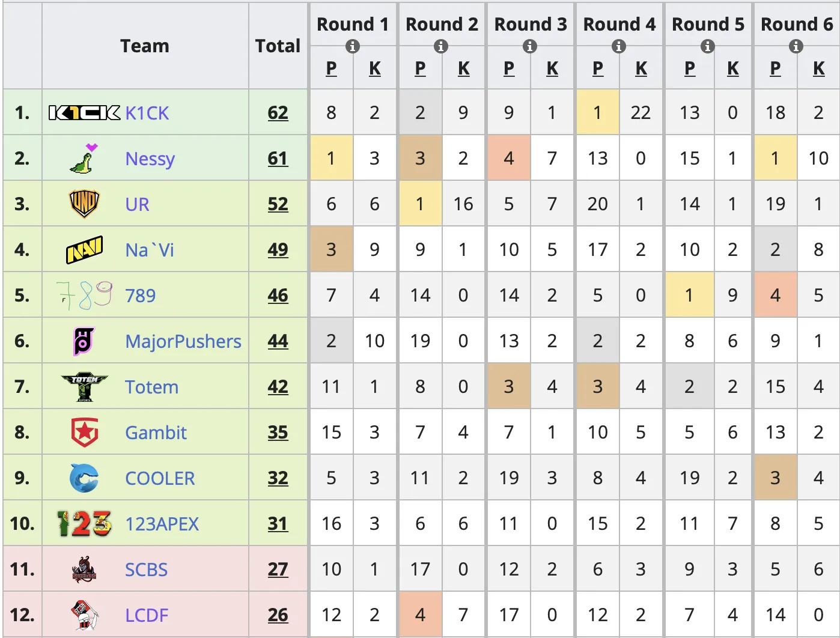Click the Round 4 info icon

[619, 46]
